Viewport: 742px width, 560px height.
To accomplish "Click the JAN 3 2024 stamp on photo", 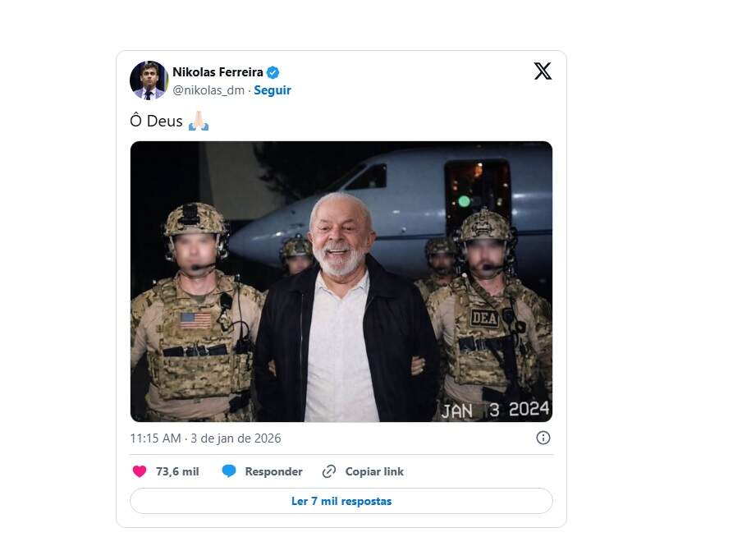I will pyautogui.click(x=495, y=409).
